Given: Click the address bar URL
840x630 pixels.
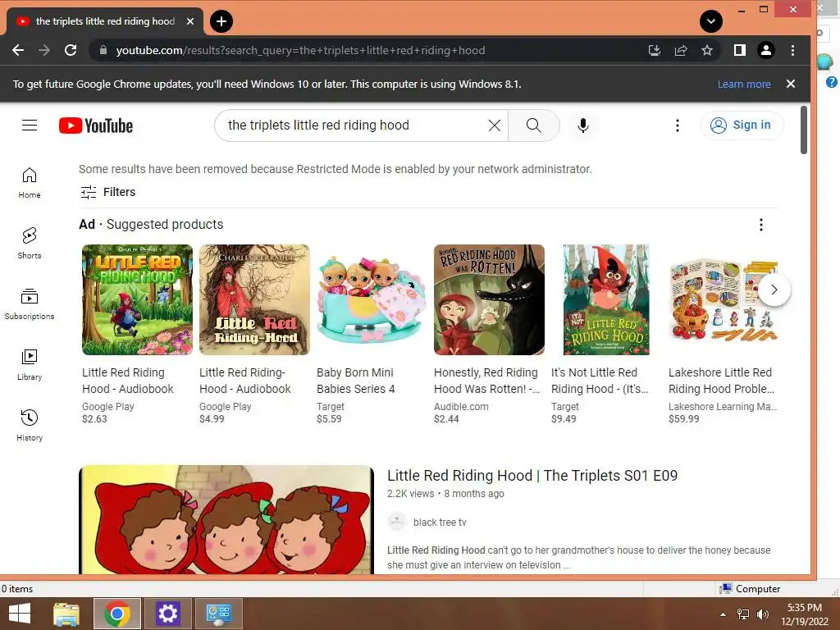Looking at the screenshot, I should pos(300,50).
